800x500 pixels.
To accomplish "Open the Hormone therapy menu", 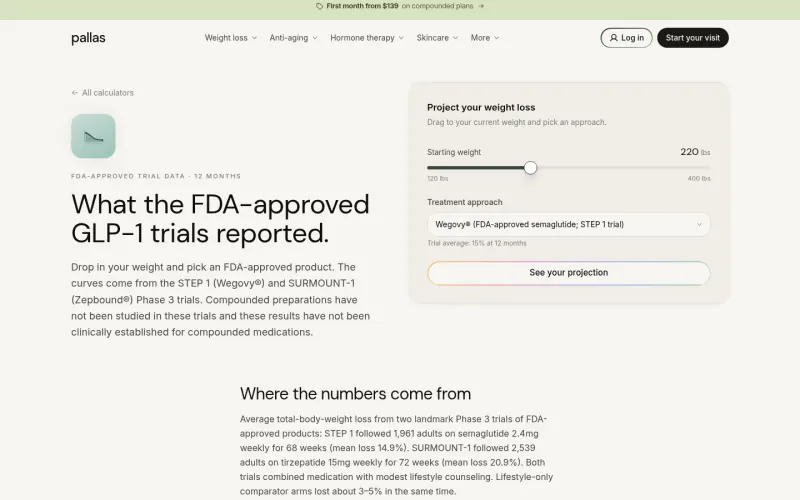I will tap(367, 38).
